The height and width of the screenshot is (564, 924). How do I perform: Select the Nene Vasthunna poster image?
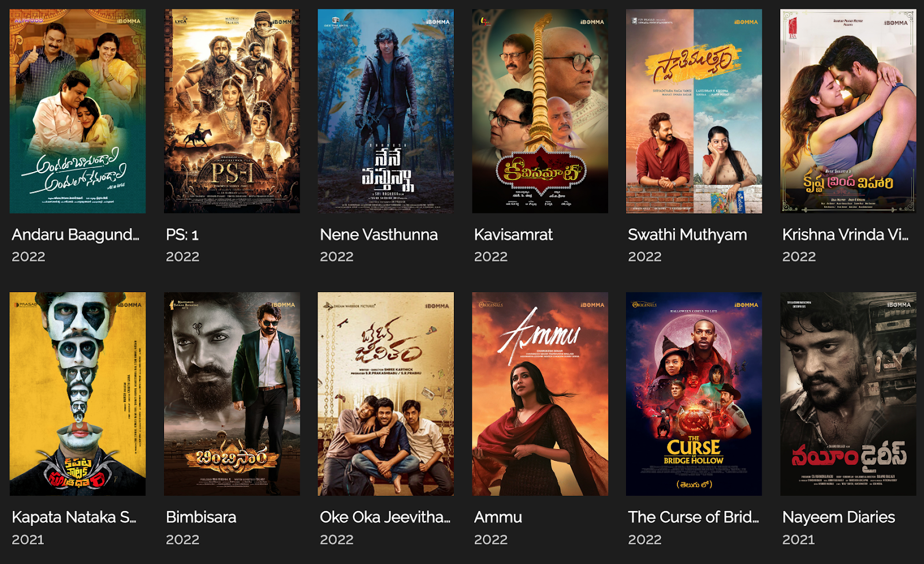point(386,111)
